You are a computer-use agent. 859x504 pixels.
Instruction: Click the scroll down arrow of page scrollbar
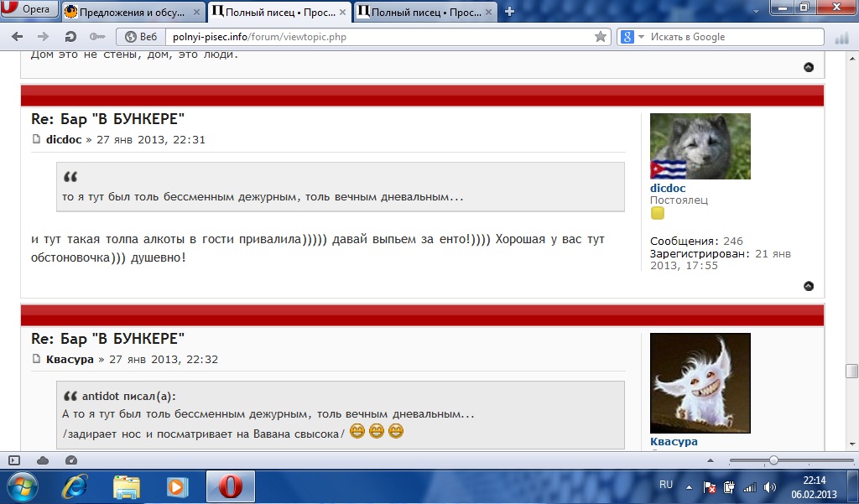[852, 444]
